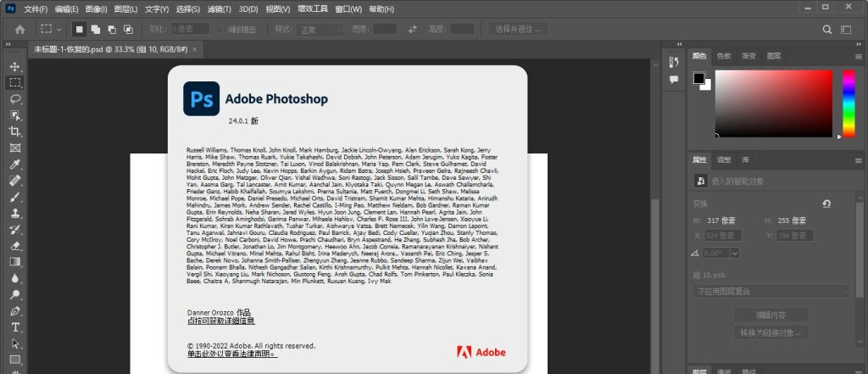Viewport: 868px width, 374px height.
Task: Click the legal notice link 单击此处以查看法律声明
Action: tap(232, 354)
